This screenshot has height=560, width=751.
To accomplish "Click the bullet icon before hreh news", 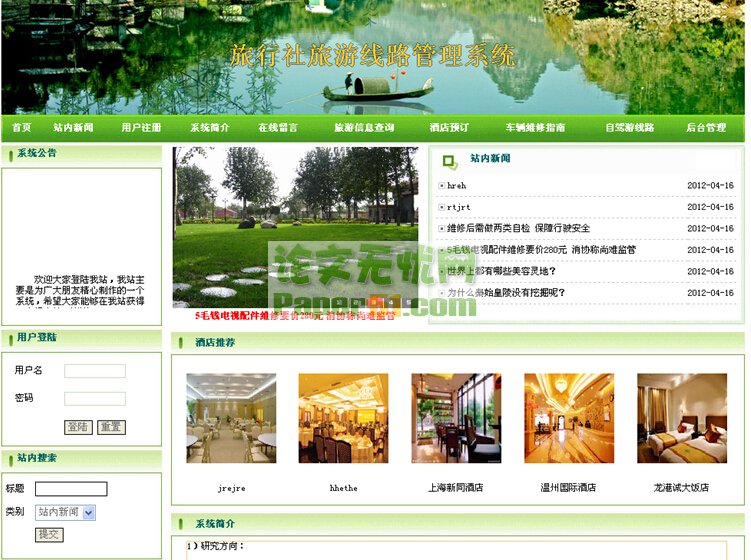I will pyautogui.click(x=441, y=186).
